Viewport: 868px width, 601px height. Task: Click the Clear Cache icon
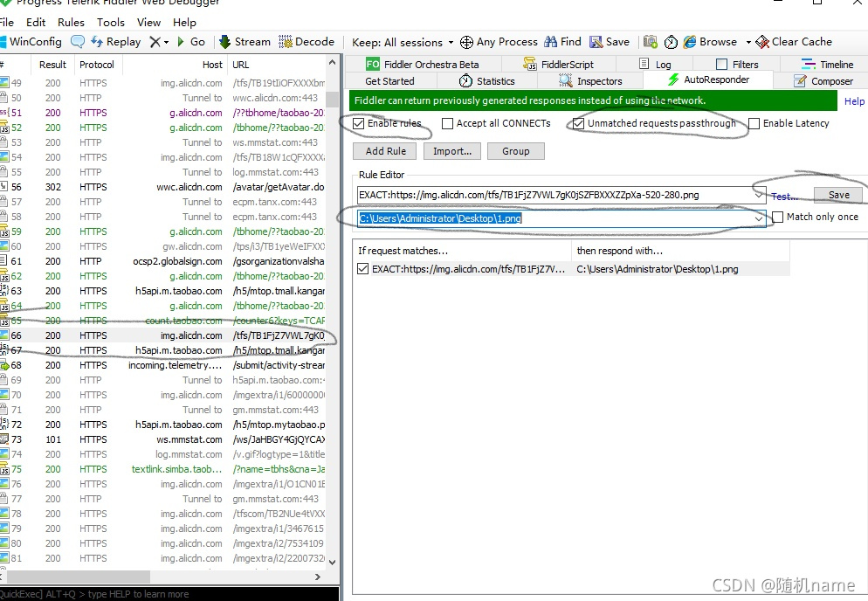[762, 42]
